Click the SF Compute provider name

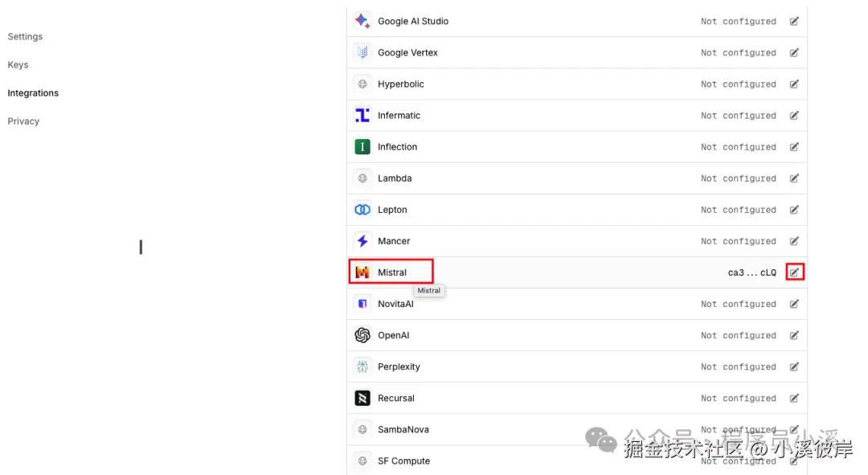[x=403, y=461]
